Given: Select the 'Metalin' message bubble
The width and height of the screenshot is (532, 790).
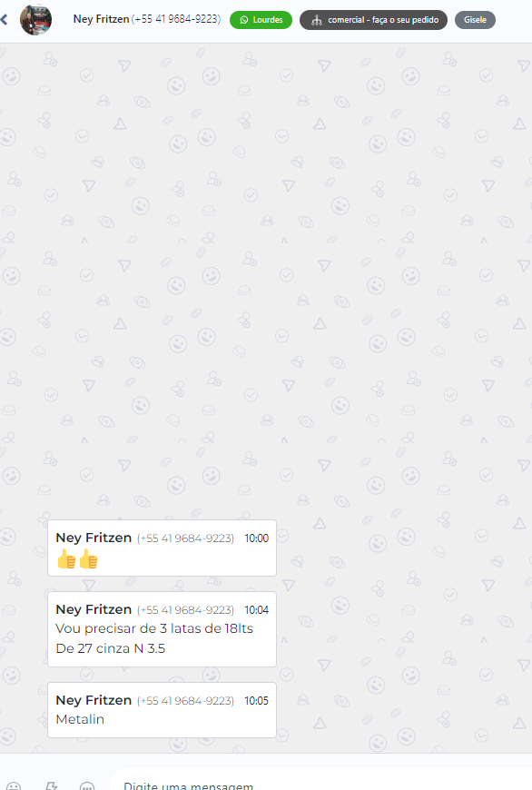Looking at the screenshot, I should coord(162,710).
